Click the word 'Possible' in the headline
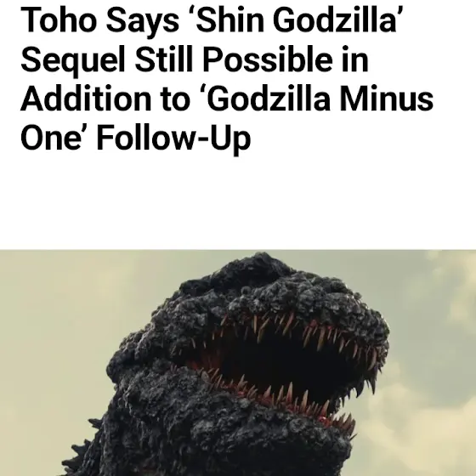 click(268, 59)
